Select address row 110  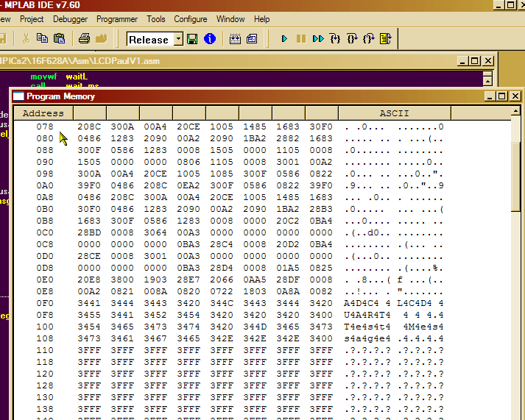[x=45, y=350]
